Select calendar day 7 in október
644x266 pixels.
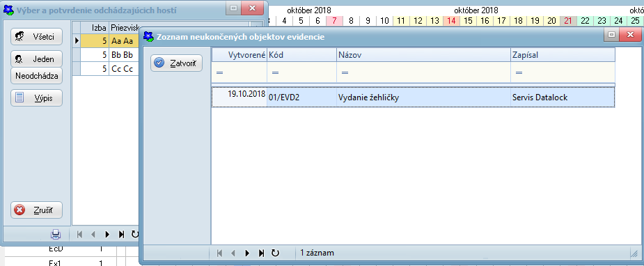pos(334,21)
